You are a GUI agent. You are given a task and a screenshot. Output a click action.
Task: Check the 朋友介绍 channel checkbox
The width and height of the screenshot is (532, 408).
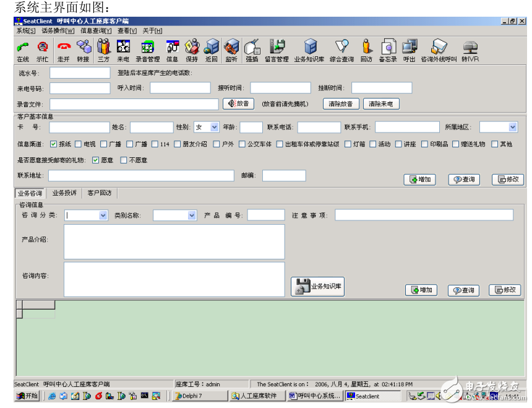pos(178,144)
